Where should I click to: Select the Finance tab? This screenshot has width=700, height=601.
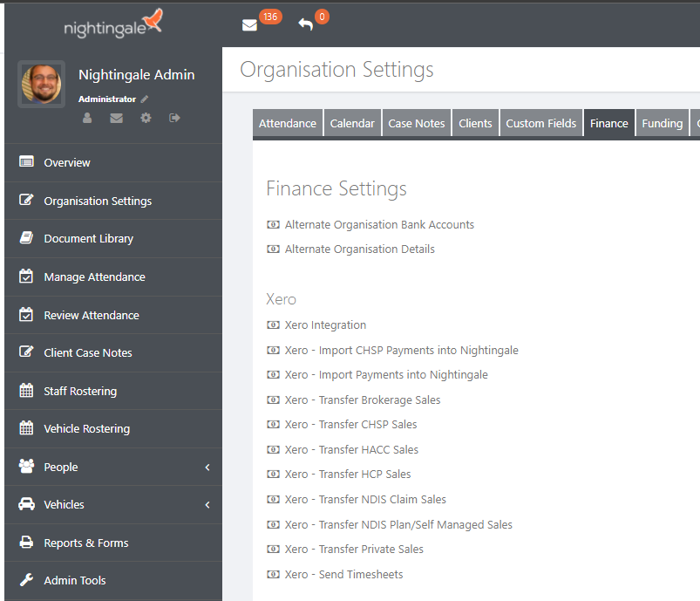click(609, 123)
